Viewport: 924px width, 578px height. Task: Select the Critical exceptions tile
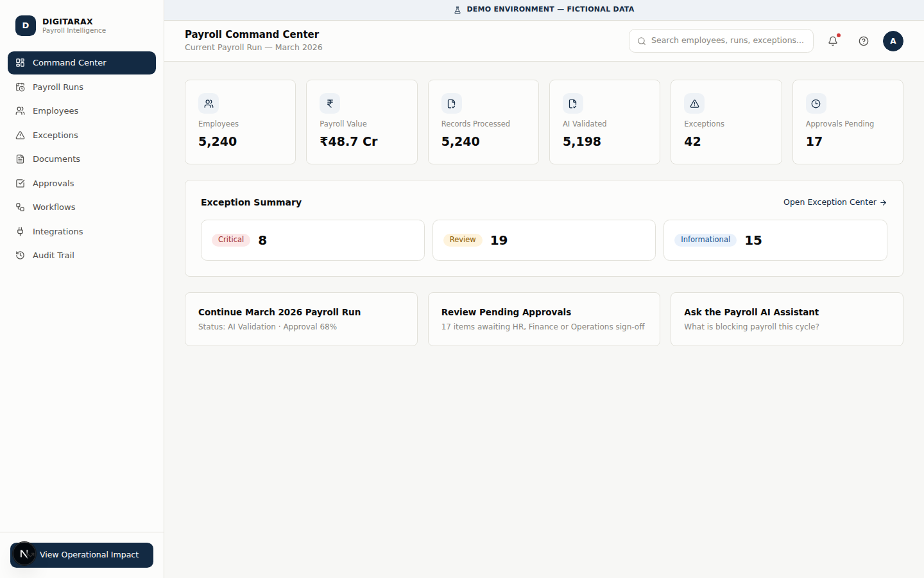pyautogui.click(x=312, y=240)
